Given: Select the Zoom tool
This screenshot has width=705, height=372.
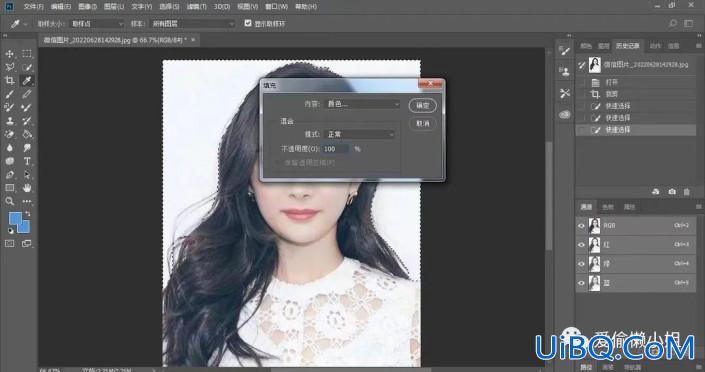Looking at the screenshot, I should (x=9, y=202).
